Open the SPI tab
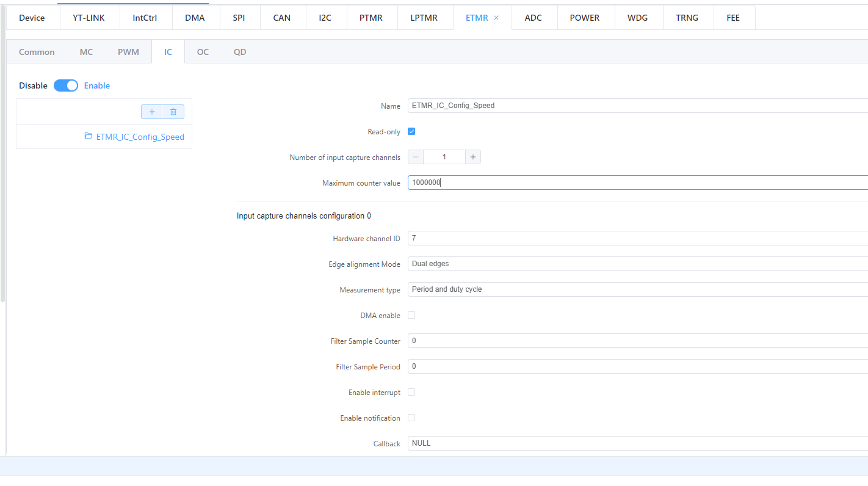 pyautogui.click(x=239, y=18)
